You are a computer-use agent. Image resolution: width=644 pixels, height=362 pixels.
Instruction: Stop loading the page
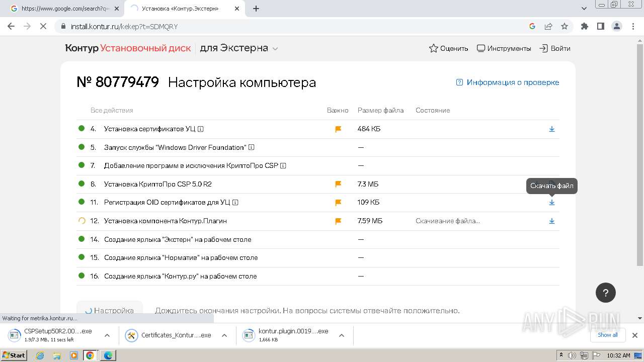point(43,26)
